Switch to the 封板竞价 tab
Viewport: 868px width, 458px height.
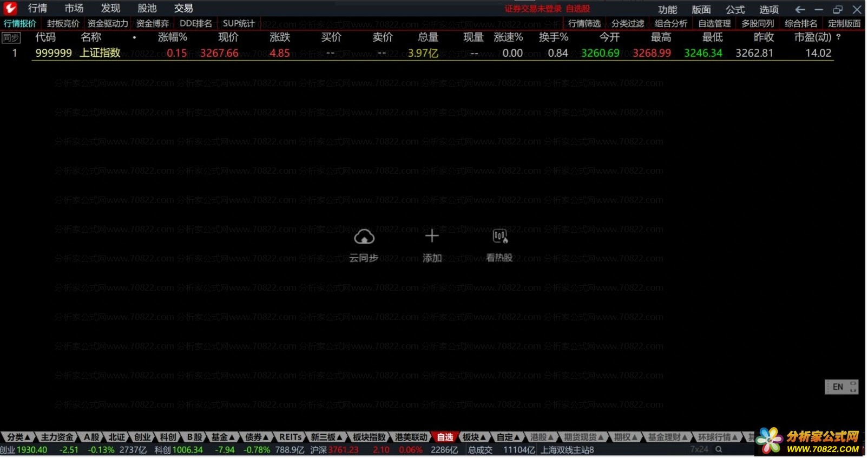(63, 23)
